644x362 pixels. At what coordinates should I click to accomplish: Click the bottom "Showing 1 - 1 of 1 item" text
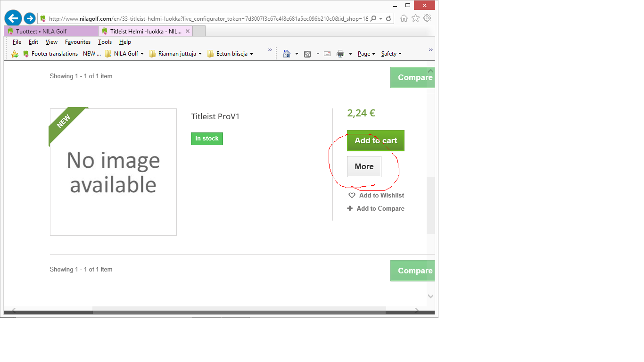coord(81,269)
